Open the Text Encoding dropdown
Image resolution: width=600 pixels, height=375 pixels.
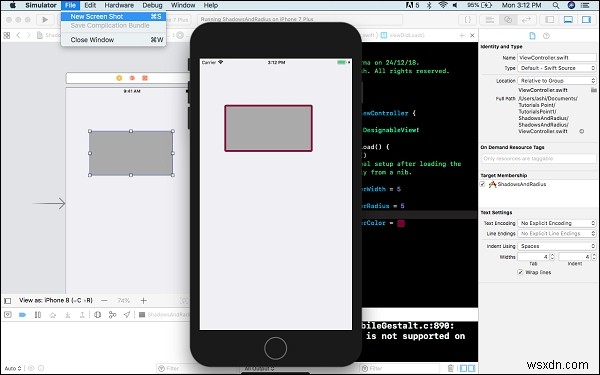click(x=557, y=223)
